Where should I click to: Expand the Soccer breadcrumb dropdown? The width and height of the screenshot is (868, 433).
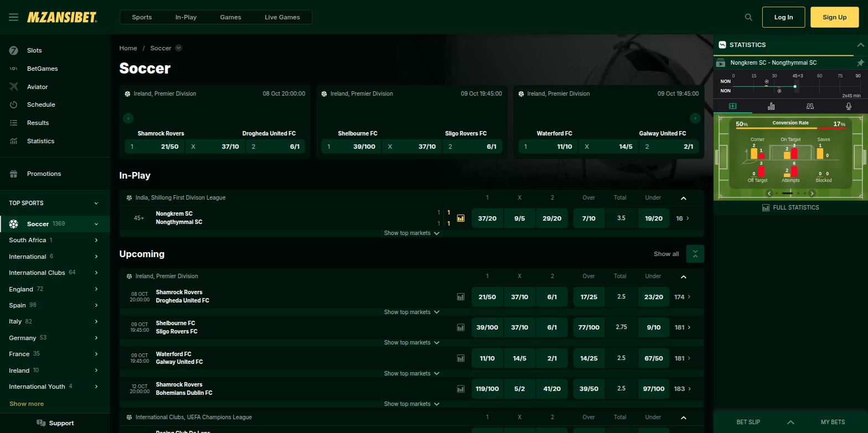[x=178, y=48]
